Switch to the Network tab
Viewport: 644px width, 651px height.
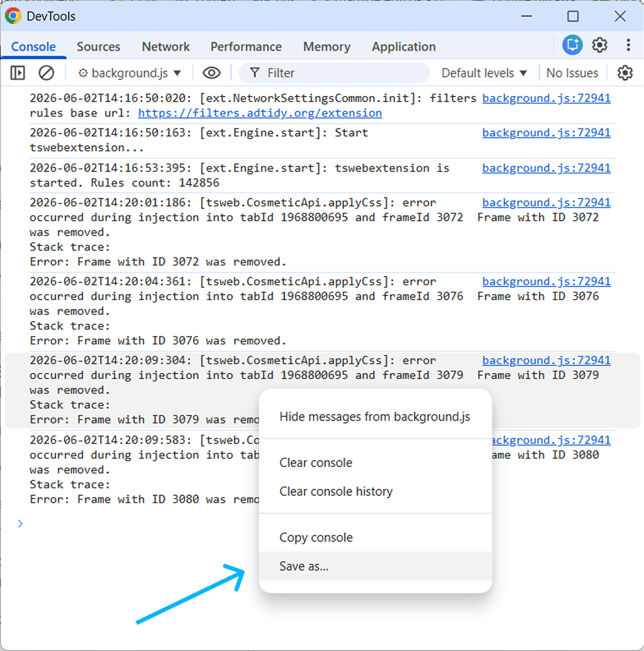click(x=166, y=47)
